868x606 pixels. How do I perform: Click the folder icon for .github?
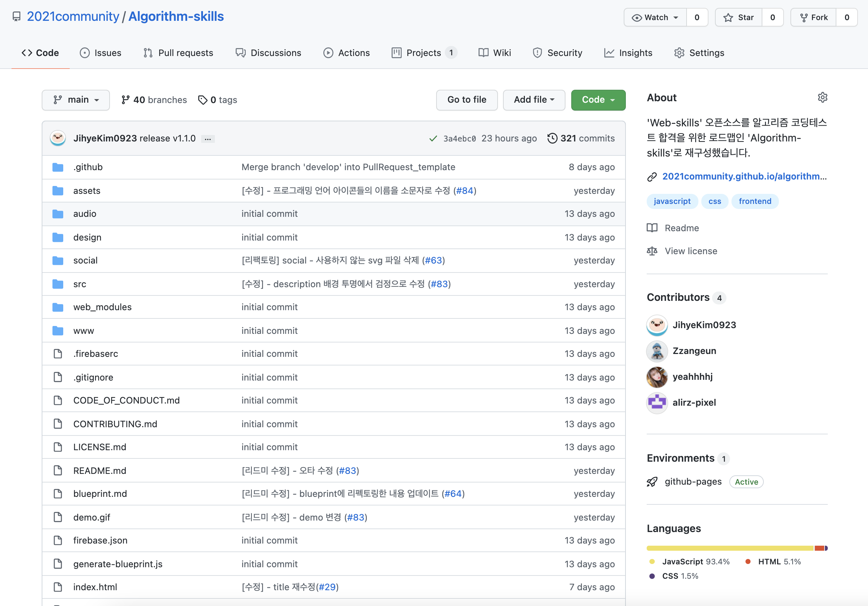[x=58, y=167]
